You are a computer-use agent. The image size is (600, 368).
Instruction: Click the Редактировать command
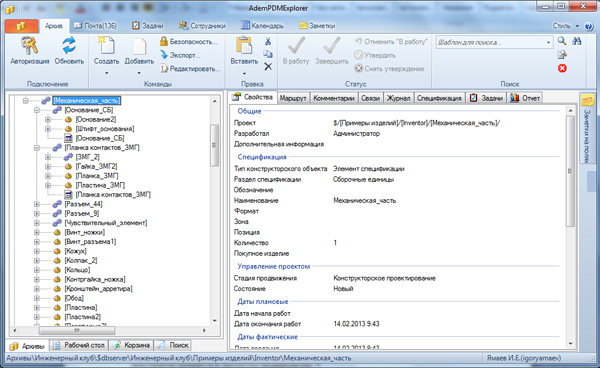pyautogui.click(x=190, y=69)
